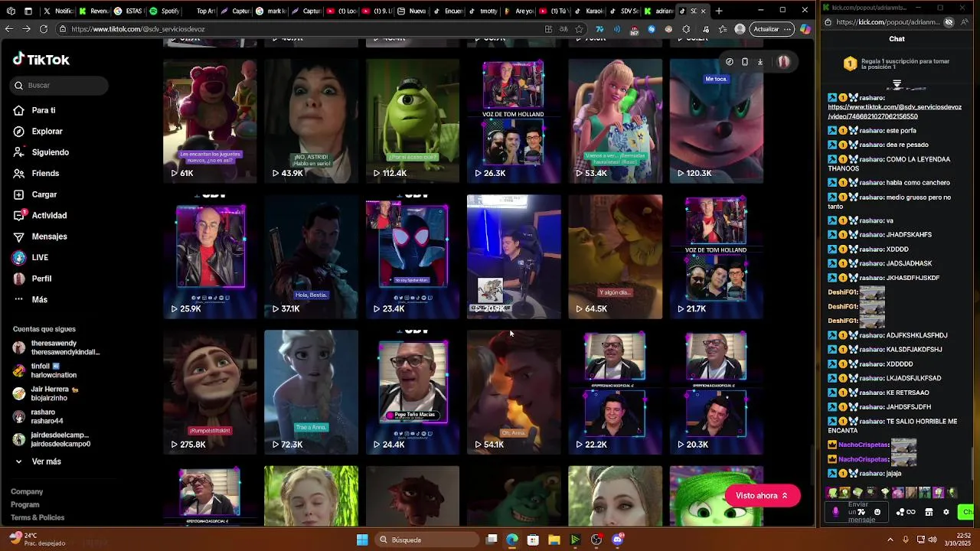Open the Elsa video with 72.3K views
Image resolution: width=980 pixels, height=551 pixels.
[x=311, y=392]
